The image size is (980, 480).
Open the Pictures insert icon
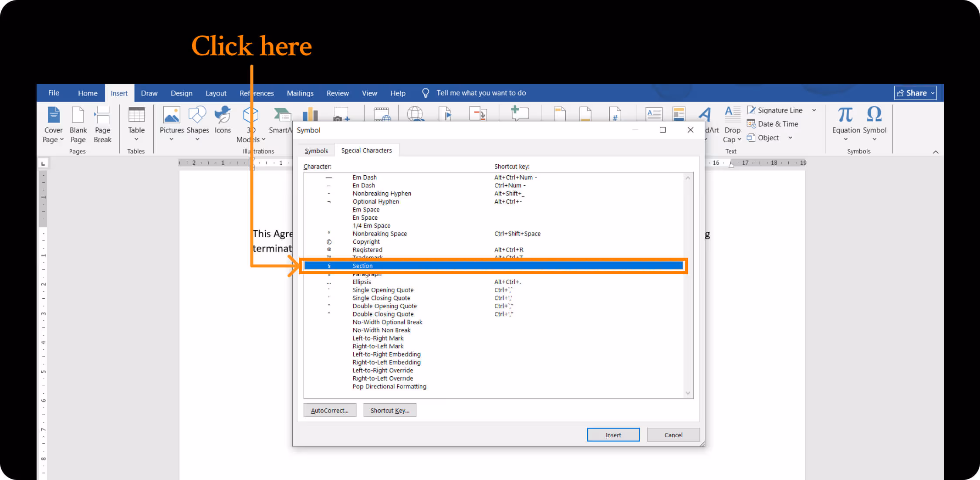pos(172,116)
